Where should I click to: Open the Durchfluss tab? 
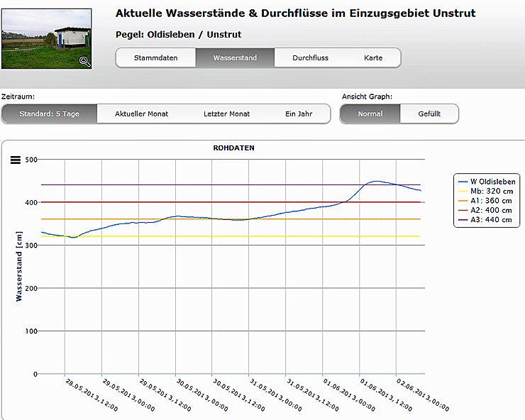[310, 57]
